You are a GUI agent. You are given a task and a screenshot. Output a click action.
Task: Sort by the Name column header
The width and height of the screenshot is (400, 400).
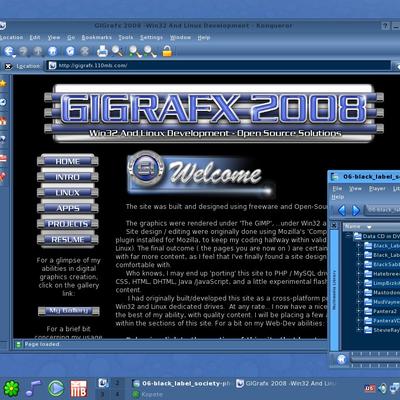point(371,227)
